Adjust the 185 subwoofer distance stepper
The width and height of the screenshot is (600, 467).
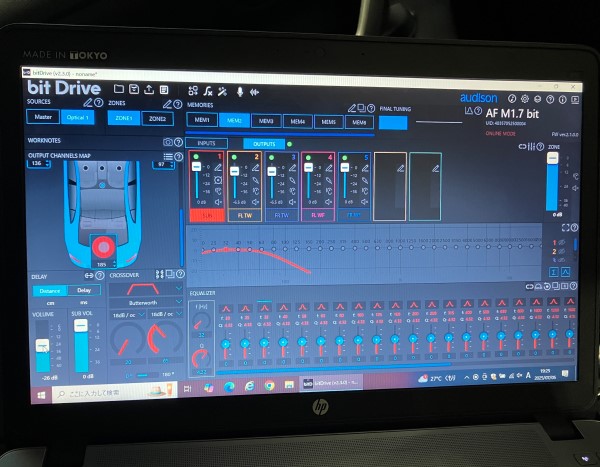114,264
